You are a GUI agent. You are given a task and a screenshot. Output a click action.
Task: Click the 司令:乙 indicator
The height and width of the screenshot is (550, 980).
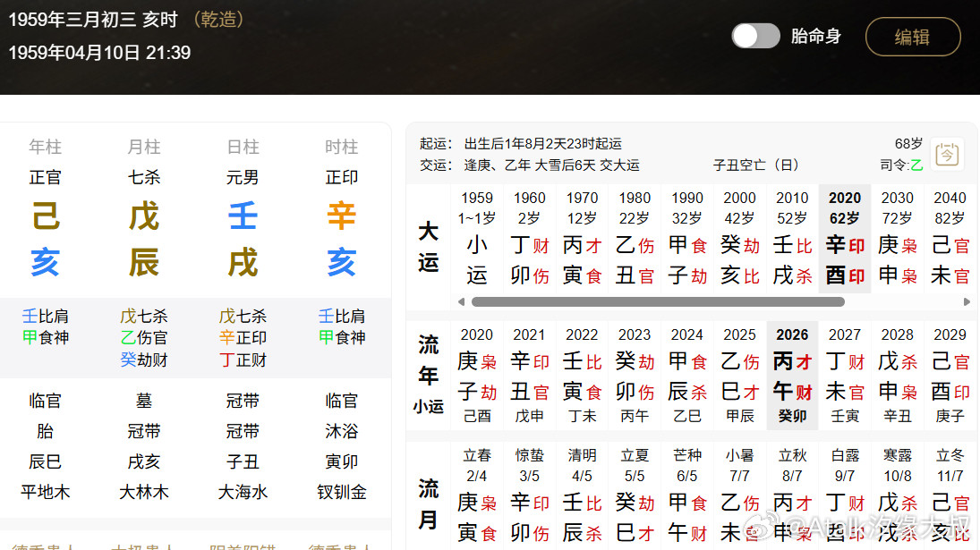(901, 165)
